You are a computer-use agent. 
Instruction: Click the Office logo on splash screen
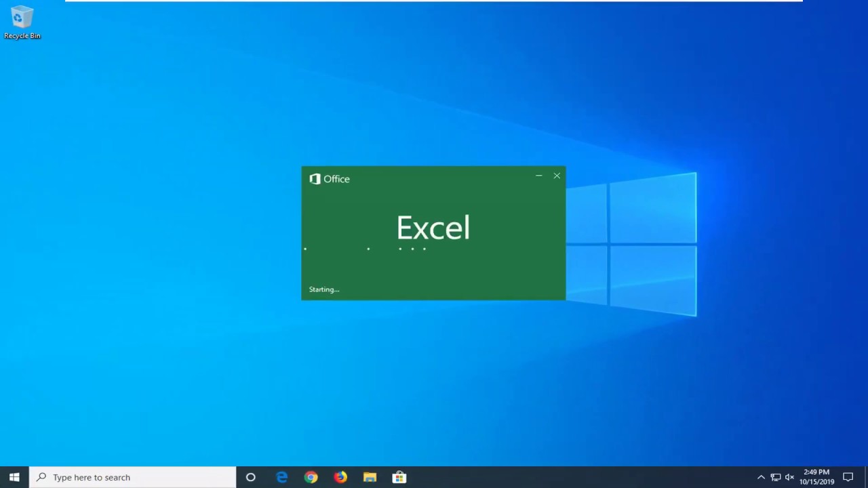[330, 179]
